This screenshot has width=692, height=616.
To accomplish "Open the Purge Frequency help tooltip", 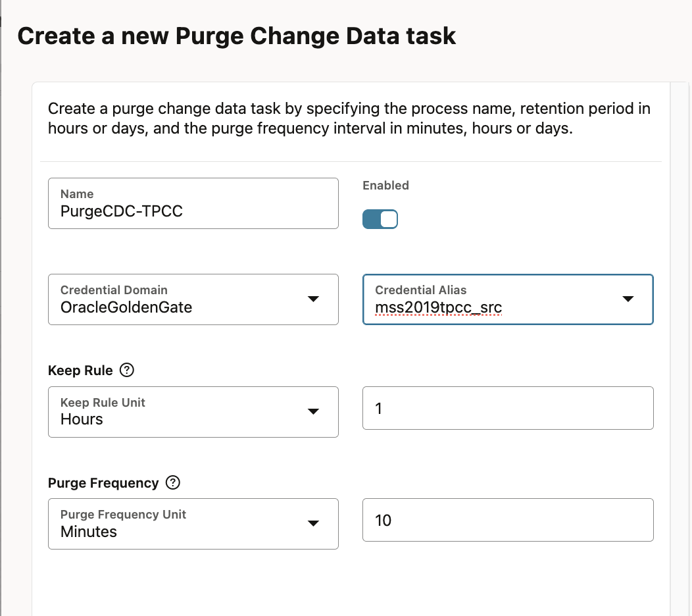I will pyautogui.click(x=172, y=482).
